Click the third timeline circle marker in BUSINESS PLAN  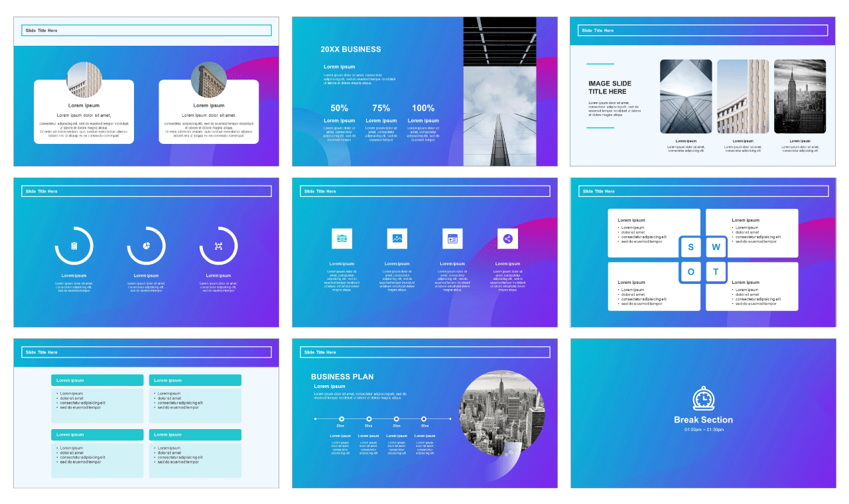click(397, 419)
